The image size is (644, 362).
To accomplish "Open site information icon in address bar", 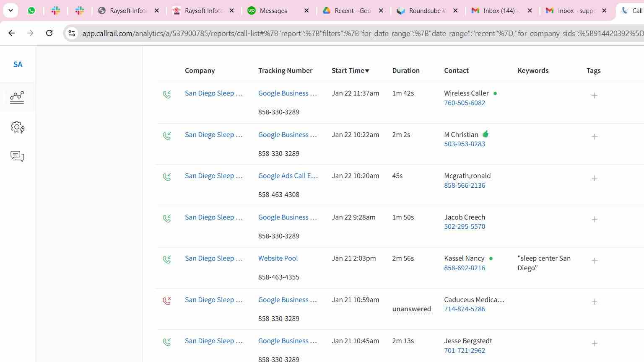I will point(72,33).
